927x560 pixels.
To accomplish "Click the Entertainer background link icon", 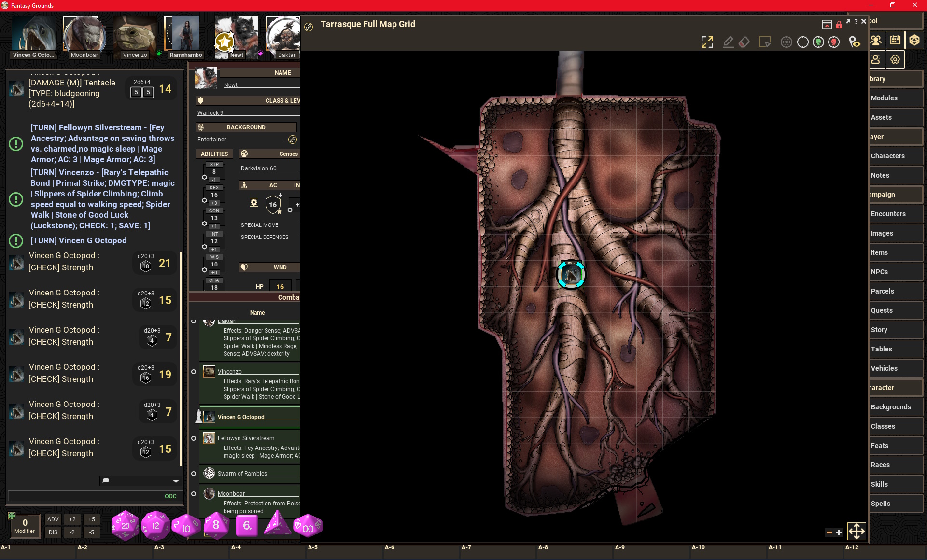I will [293, 140].
